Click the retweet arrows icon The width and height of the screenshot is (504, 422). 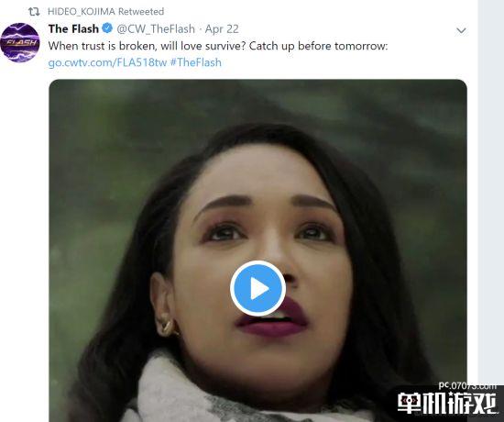coord(34,12)
